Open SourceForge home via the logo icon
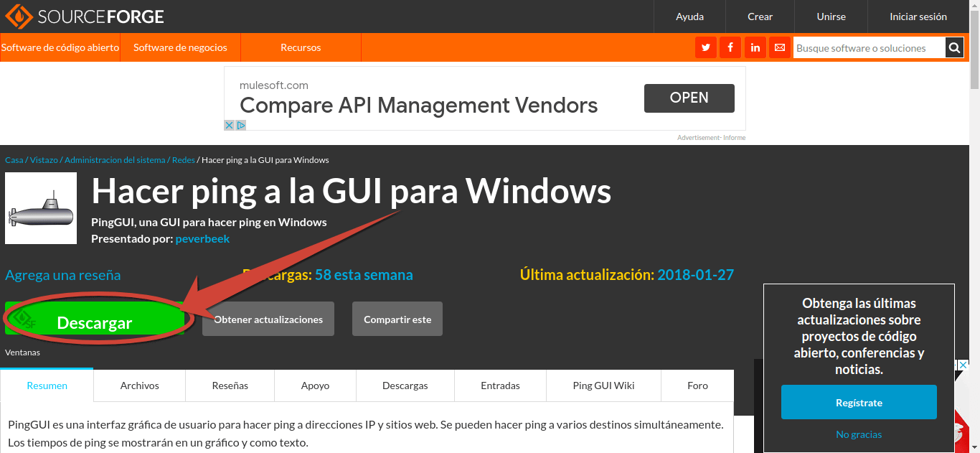 coord(19,16)
